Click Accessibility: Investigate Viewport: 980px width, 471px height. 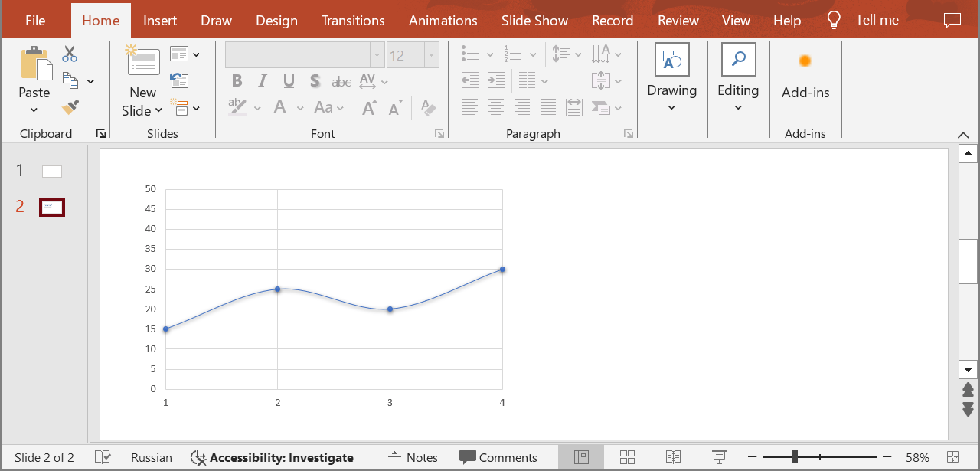(x=272, y=457)
